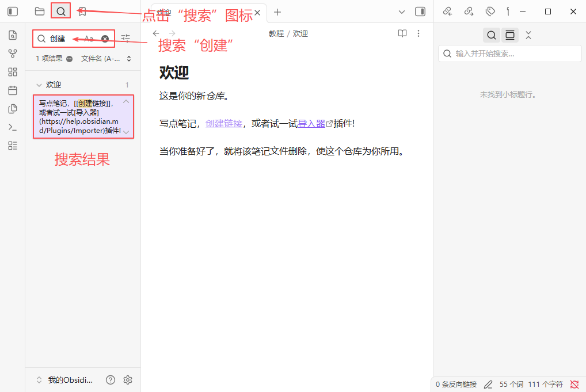The width and height of the screenshot is (586, 392).
Task: Click the 欢迎 breadcrumb title
Action: click(300, 33)
